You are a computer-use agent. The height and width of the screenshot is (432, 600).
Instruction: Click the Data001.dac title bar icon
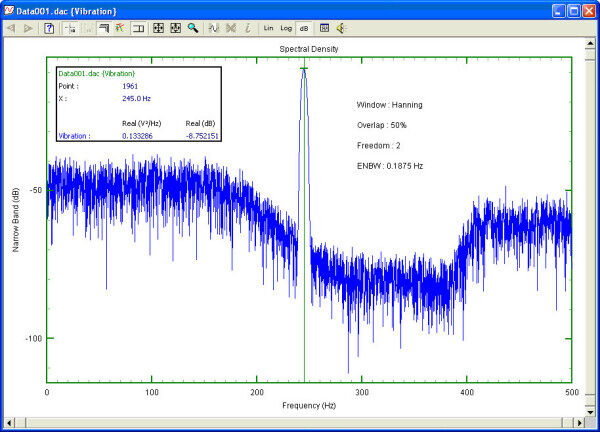(10, 9)
